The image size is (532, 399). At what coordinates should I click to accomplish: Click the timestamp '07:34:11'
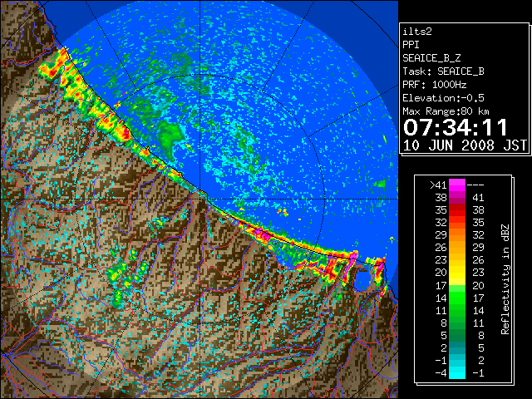coord(455,127)
